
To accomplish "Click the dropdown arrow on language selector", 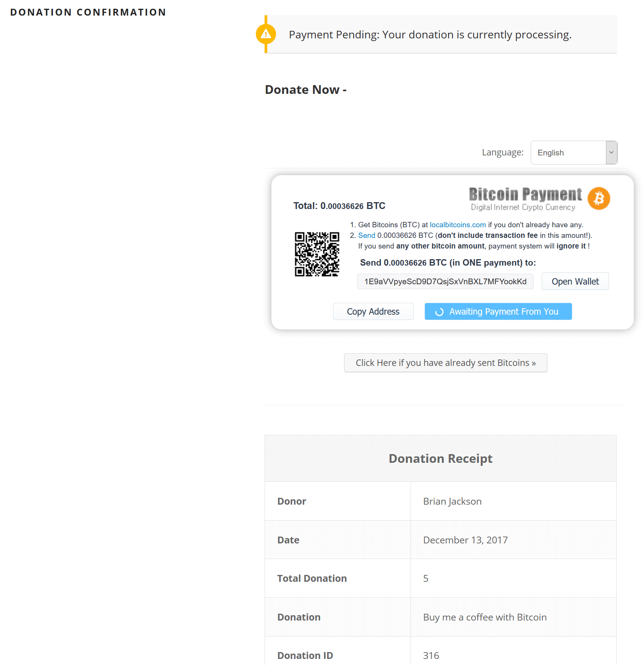I will coord(611,152).
